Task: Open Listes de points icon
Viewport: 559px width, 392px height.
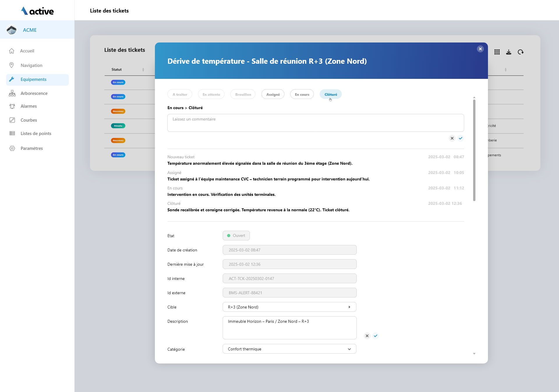Action: [x=12, y=133]
